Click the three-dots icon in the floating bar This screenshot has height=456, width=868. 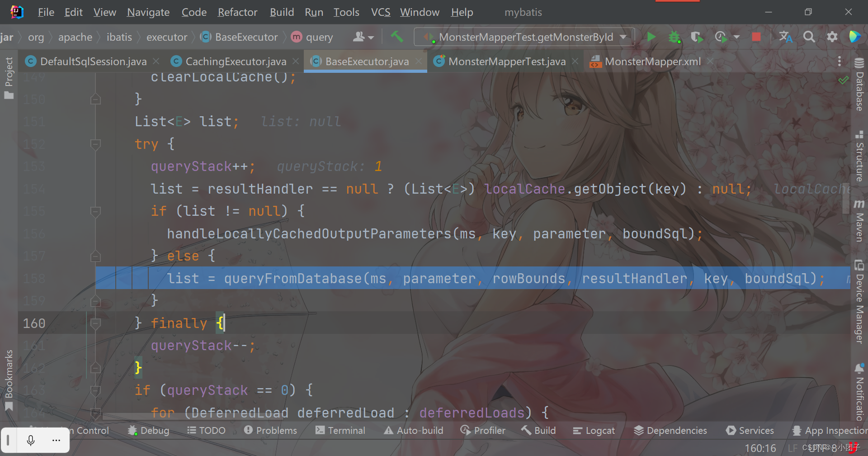pyautogui.click(x=56, y=440)
